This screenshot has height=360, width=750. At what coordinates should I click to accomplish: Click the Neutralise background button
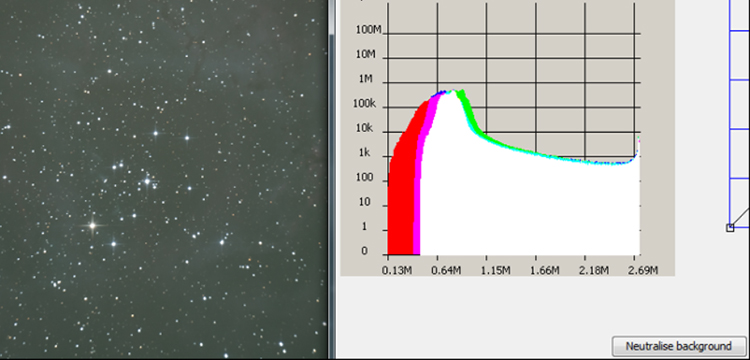pos(679,346)
